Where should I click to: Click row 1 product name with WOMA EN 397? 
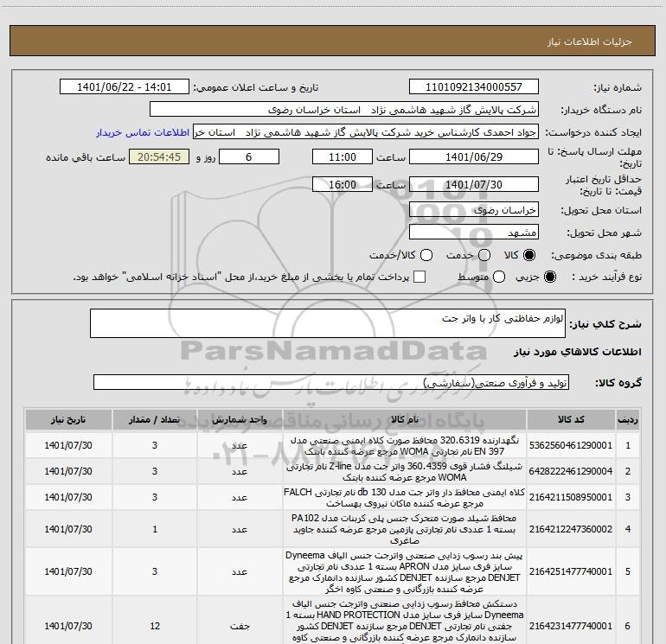[x=405, y=446]
